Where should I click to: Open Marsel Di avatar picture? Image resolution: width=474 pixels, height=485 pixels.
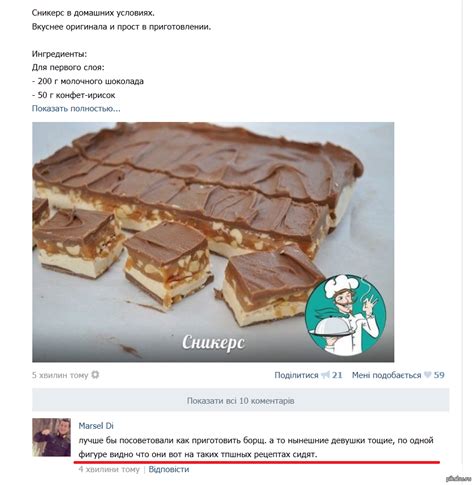coord(51,437)
